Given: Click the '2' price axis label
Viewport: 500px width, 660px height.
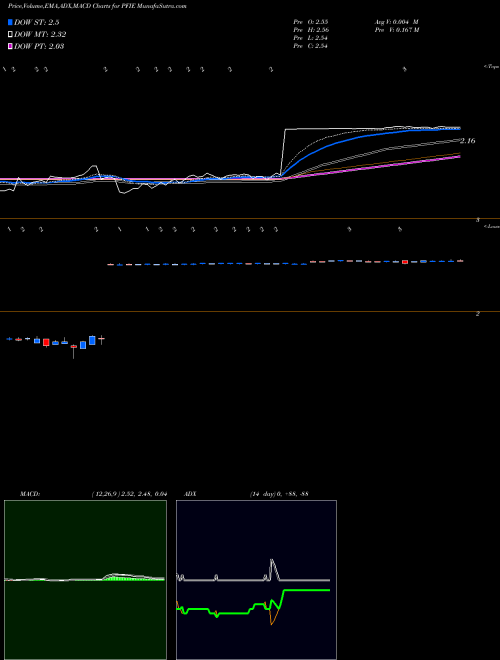Looking at the screenshot, I should pos(478,314).
